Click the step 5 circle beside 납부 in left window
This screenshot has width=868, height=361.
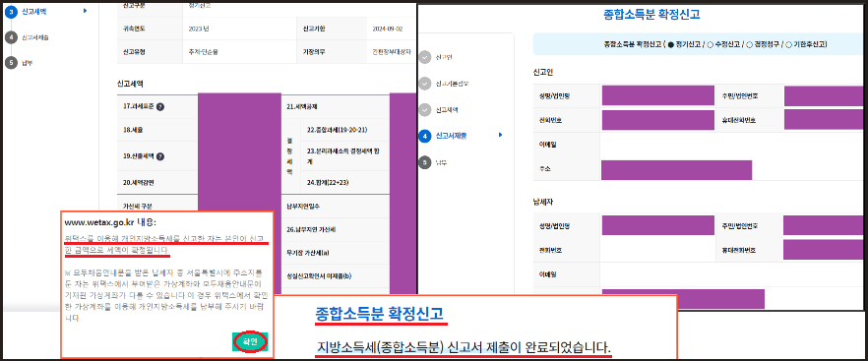(x=11, y=63)
